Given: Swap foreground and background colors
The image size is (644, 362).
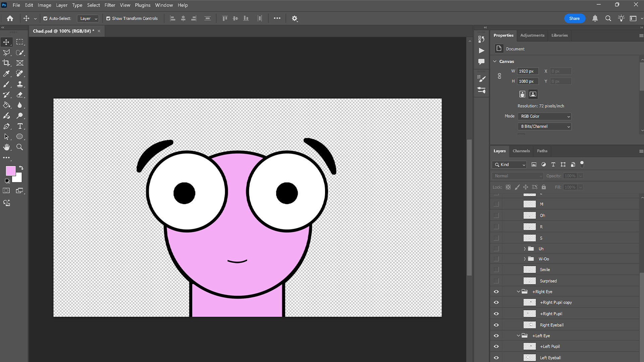Looking at the screenshot, I should point(21,168).
